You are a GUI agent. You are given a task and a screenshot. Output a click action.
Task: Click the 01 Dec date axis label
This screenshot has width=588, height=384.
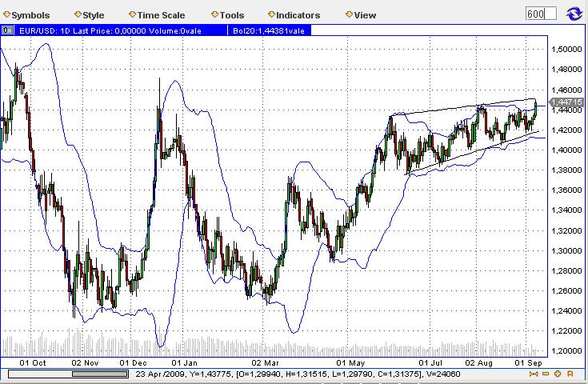pyautogui.click(x=133, y=363)
